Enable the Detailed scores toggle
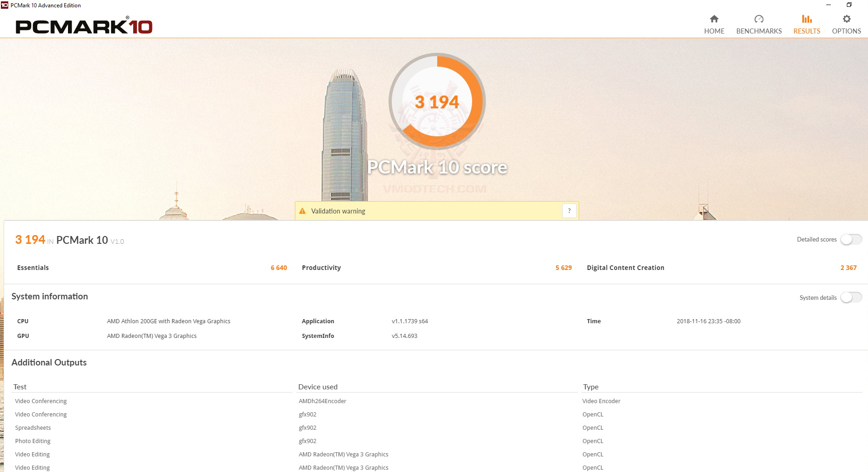Image resolution: width=868 pixels, height=472 pixels. pos(851,240)
